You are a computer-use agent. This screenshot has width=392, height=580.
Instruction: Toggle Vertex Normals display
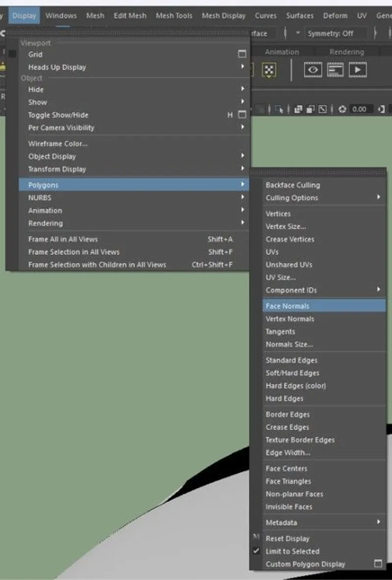click(290, 318)
